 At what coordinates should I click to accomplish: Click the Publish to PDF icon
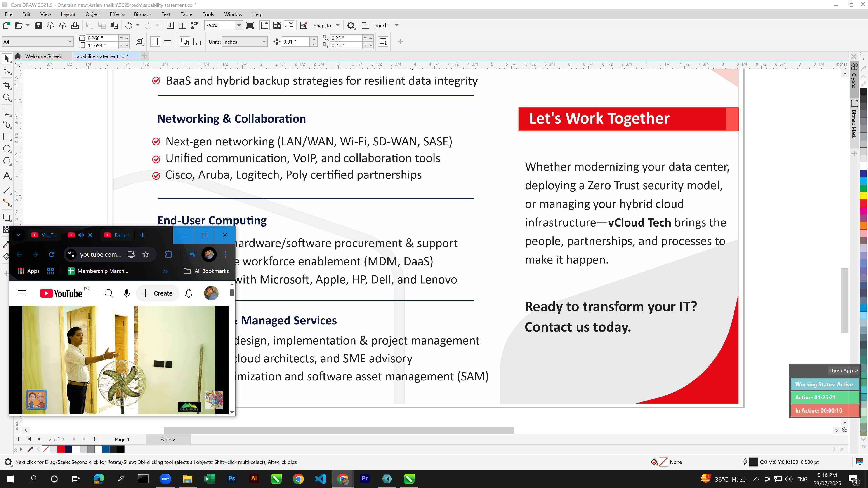tap(194, 25)
